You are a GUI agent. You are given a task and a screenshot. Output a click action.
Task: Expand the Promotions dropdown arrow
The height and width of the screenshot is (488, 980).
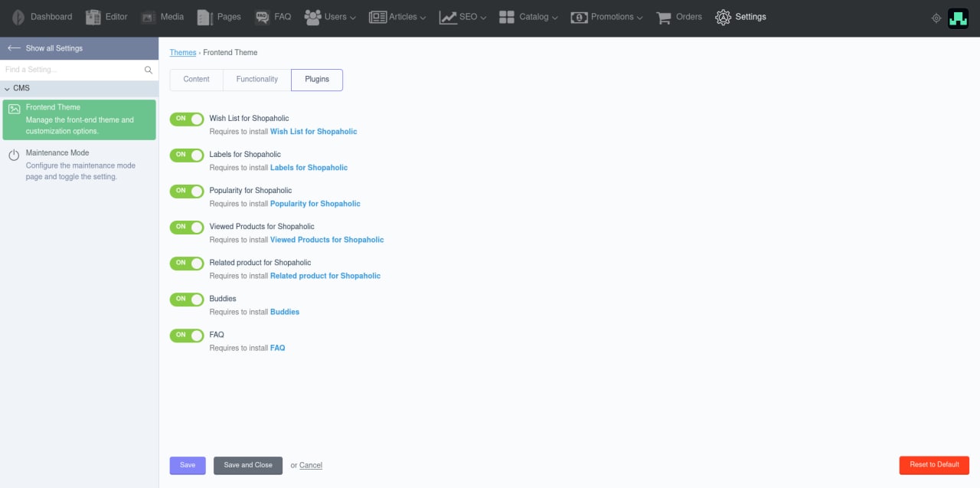pyautogui.click(x=639, y=18)
